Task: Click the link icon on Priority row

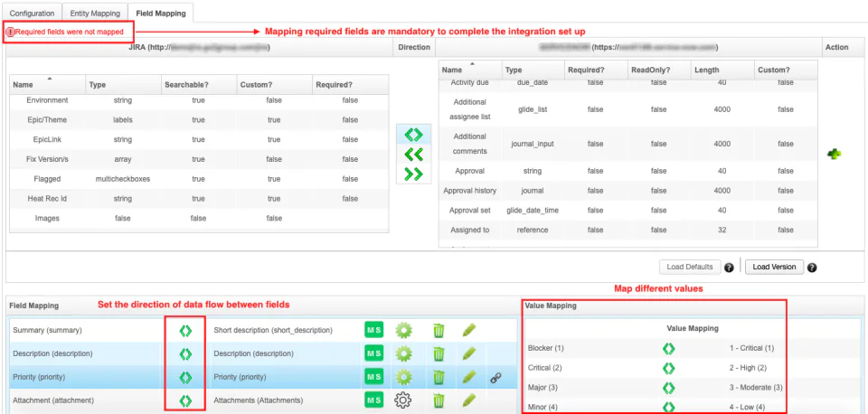Action: [496, 378]
